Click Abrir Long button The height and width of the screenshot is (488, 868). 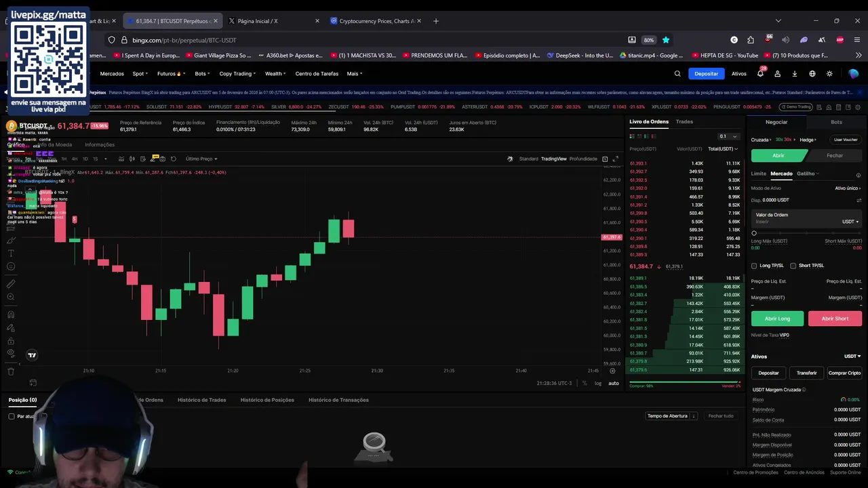(x=777, y=319)
